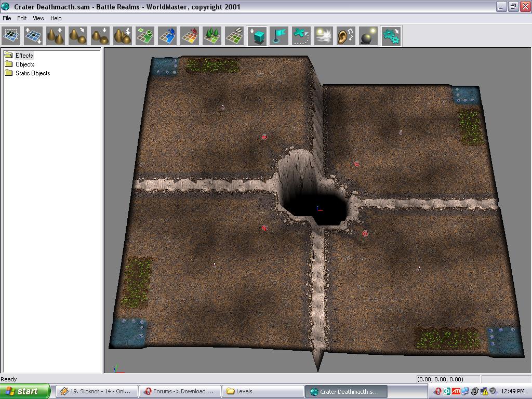Pick the smooth terrain tool with curved arrow
Image resolution: width=532 pixels, height=399 pixels.
coord(78,36)
